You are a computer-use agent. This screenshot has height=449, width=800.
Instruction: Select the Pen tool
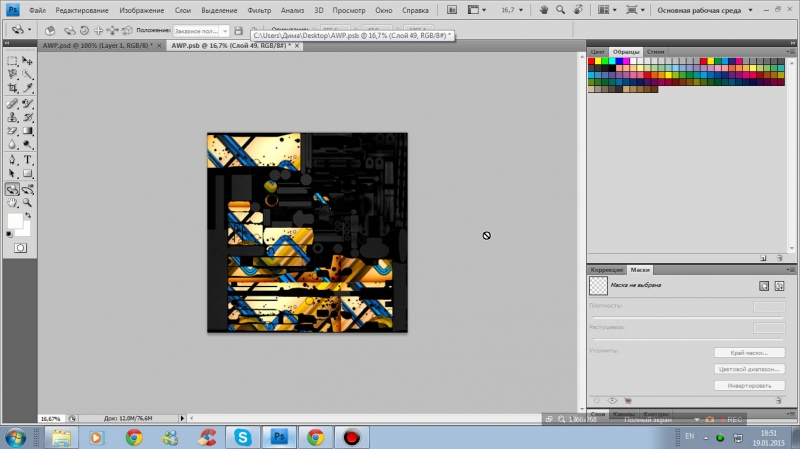12,160
